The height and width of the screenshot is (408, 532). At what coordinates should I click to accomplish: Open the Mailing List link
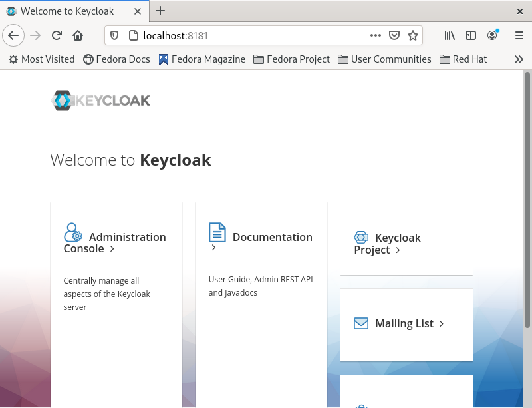click(398, 323)
